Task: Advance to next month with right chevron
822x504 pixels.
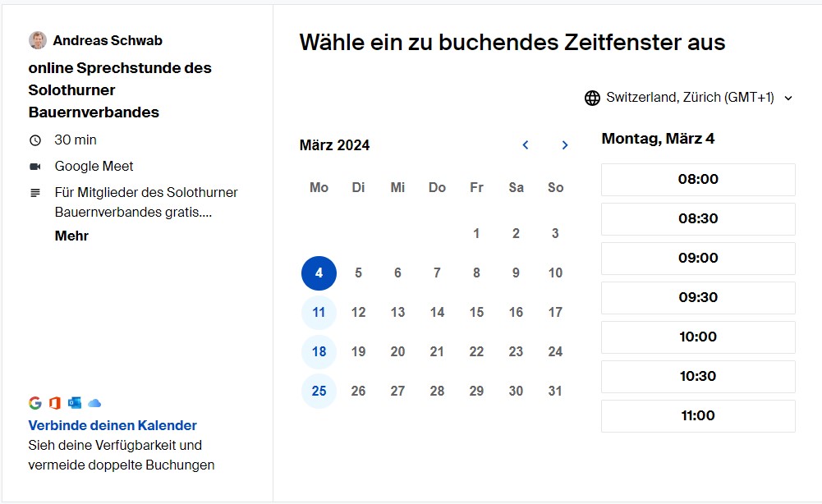Action: [565, 145]
